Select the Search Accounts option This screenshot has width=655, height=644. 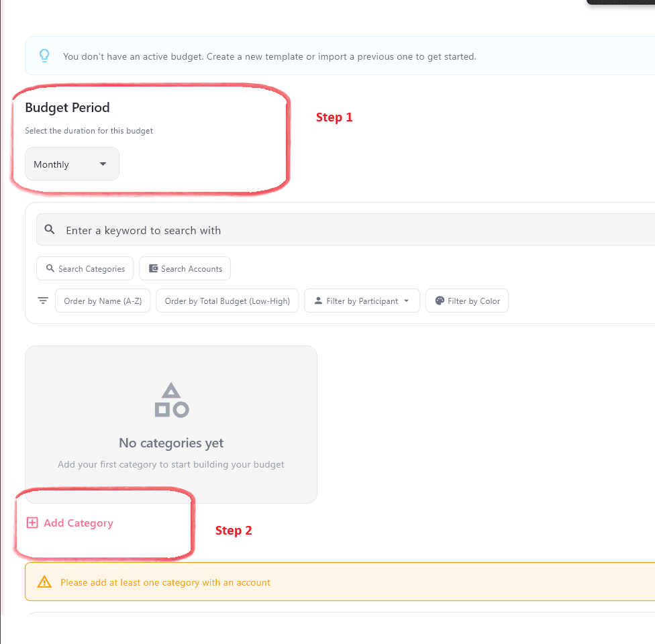coord(185,269)
